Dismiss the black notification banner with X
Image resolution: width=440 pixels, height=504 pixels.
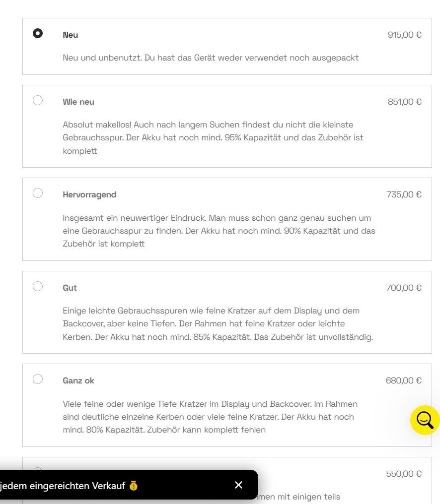coord(239,485)
